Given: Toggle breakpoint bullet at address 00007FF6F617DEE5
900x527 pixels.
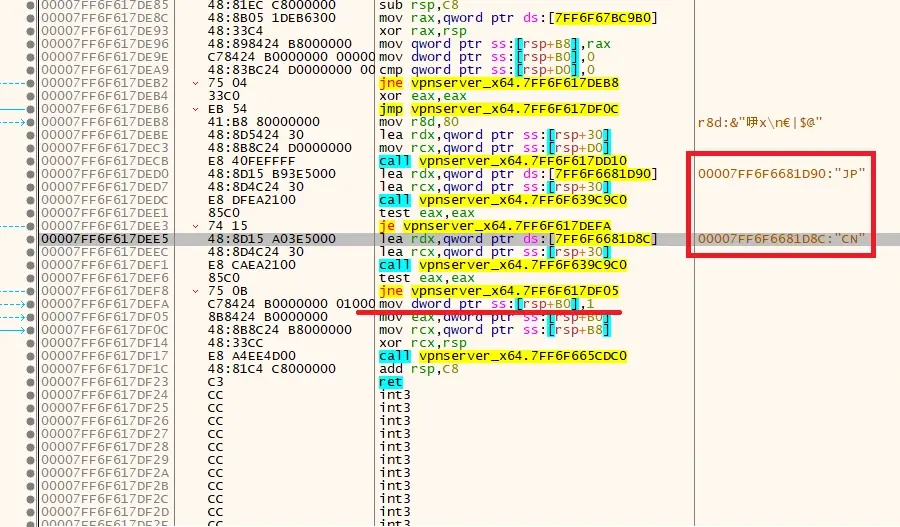Looking at the screenshot, I should pyautogui.click(x=31, y=239).
